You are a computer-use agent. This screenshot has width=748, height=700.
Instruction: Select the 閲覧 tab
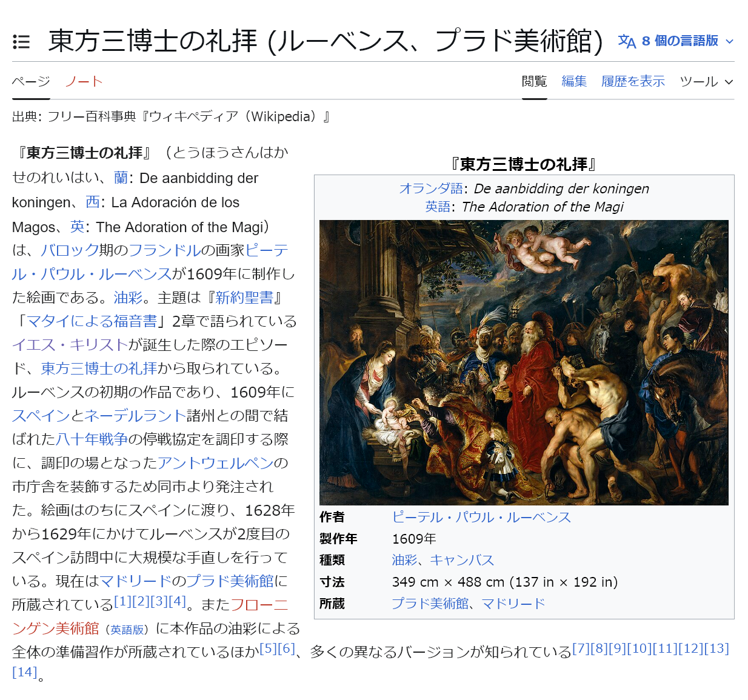coord(534,81)
